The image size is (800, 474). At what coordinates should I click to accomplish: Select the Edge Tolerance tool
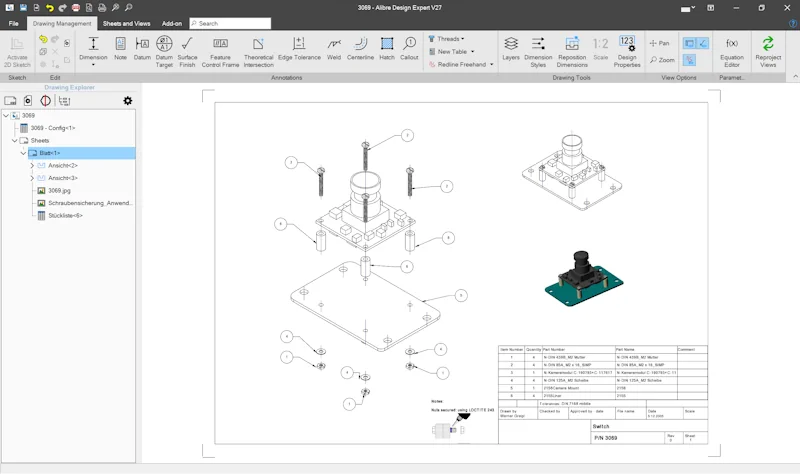[299, 48]
